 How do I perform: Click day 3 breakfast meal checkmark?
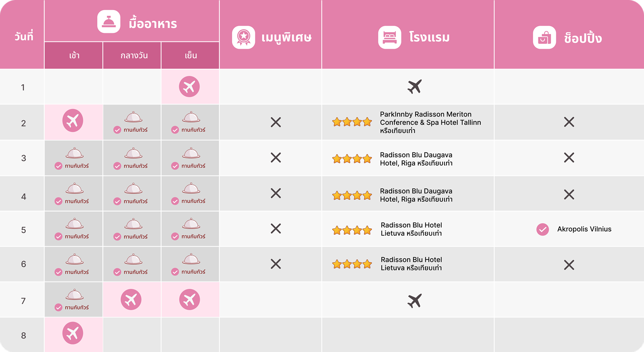(58, 166)
